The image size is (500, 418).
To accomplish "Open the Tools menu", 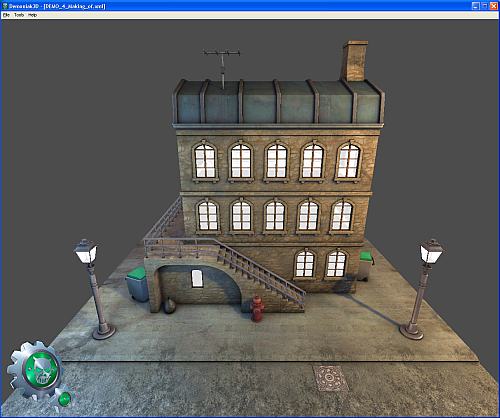I will (x=19, y=15).
